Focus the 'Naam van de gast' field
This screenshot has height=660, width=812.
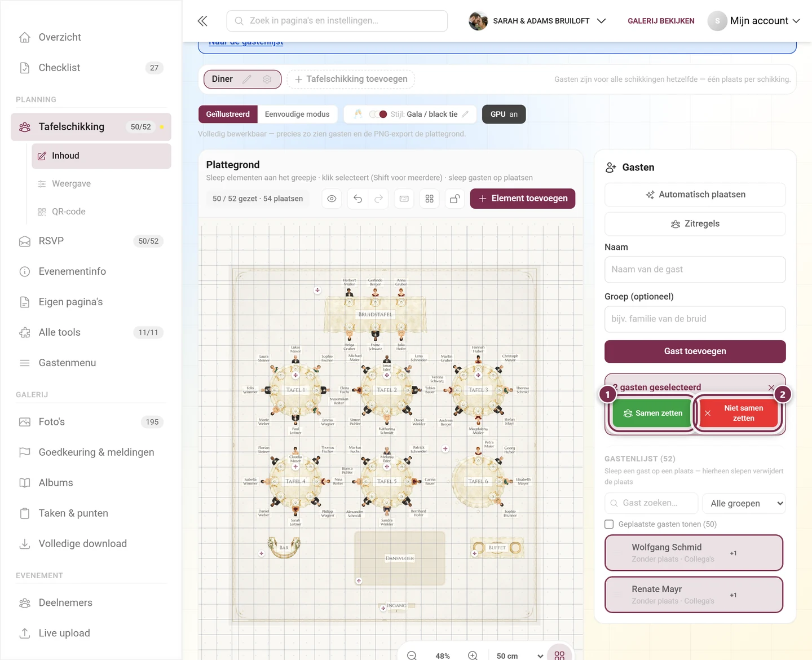695,270
